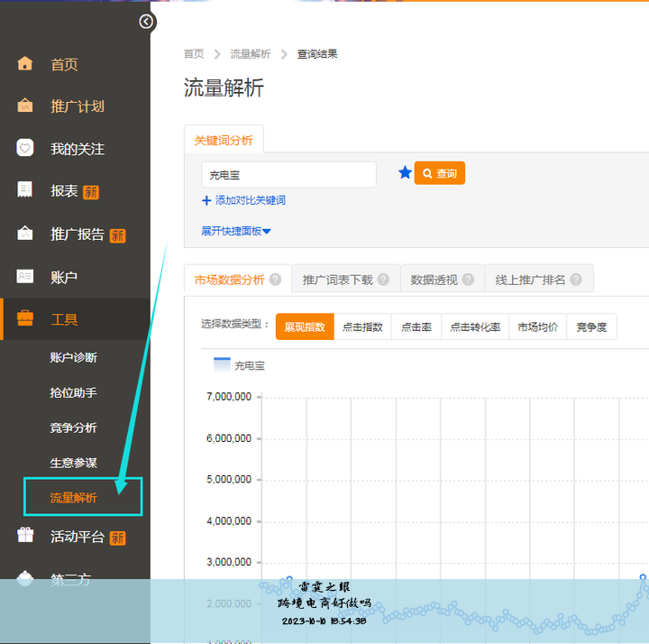Screen dimensions: 649x644
Task: Collapse the sidebar with the arrow button
Action: [147, 22]
